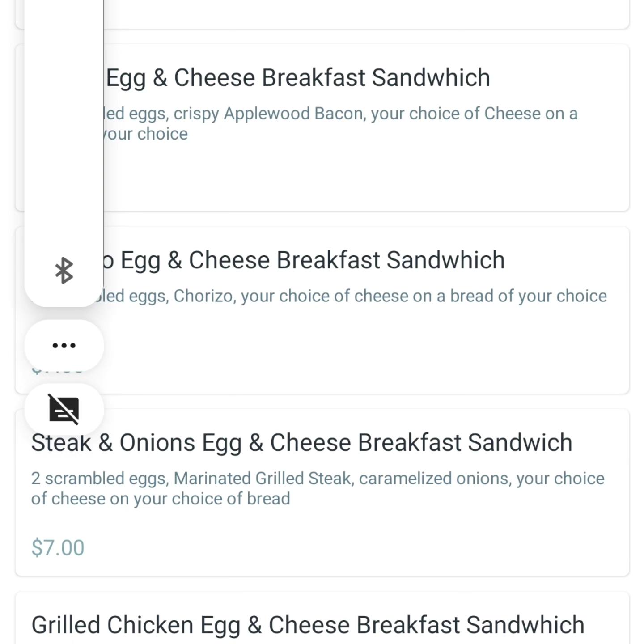Toggle the Live Caption icon

point(64,409)
